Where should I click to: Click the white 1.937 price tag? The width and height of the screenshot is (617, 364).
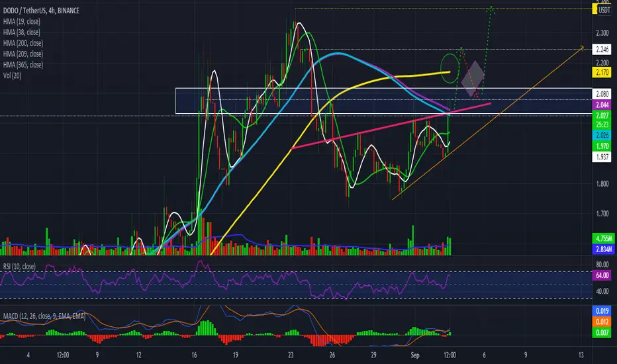click(x=602, y=157)
